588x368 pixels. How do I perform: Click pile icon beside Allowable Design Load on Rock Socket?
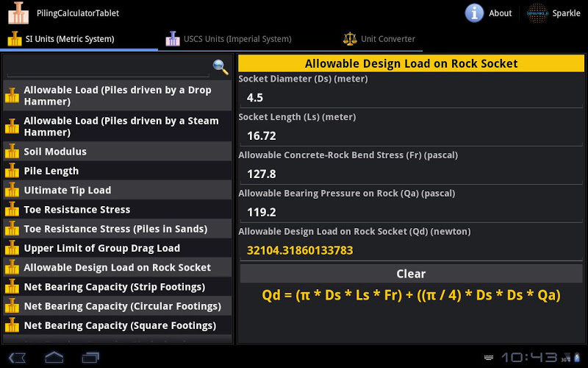tap(12, 267)
